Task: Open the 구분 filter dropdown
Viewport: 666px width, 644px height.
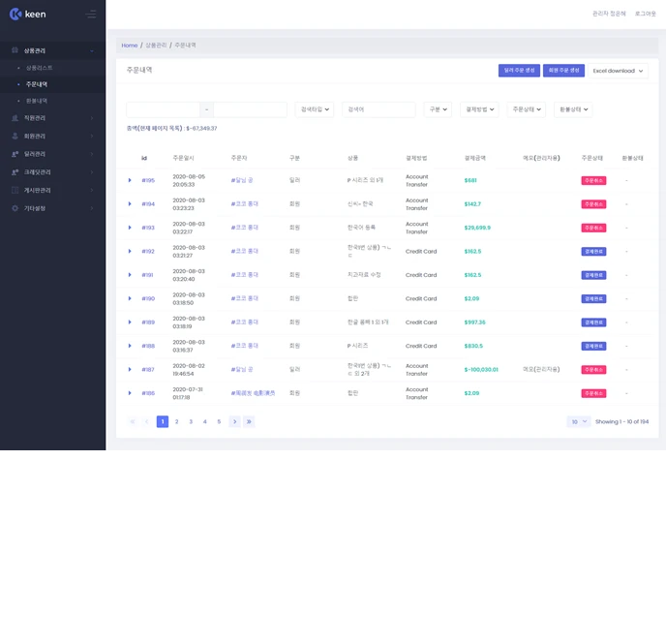Action: pos(438,109)
